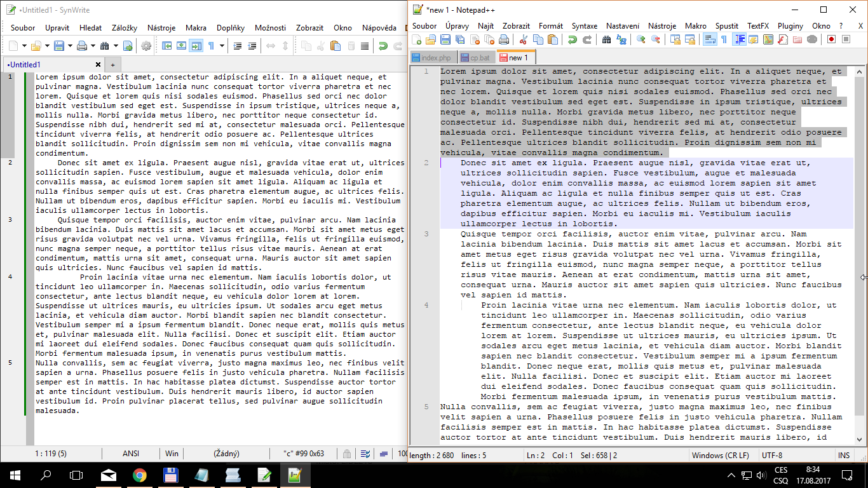Screen dimensions: 868x488
Task: Click the scissors Cut icon in Notepad++
Action: (x=523, y=39)
